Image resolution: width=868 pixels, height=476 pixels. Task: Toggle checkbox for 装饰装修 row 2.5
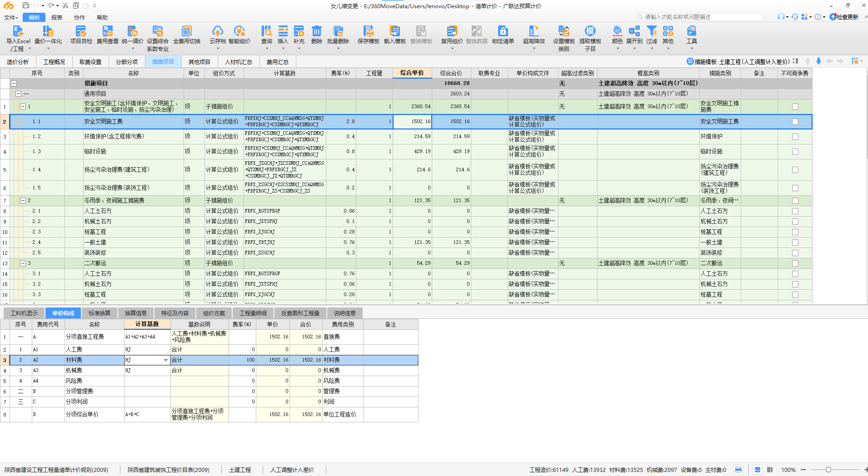coord(795,253)
